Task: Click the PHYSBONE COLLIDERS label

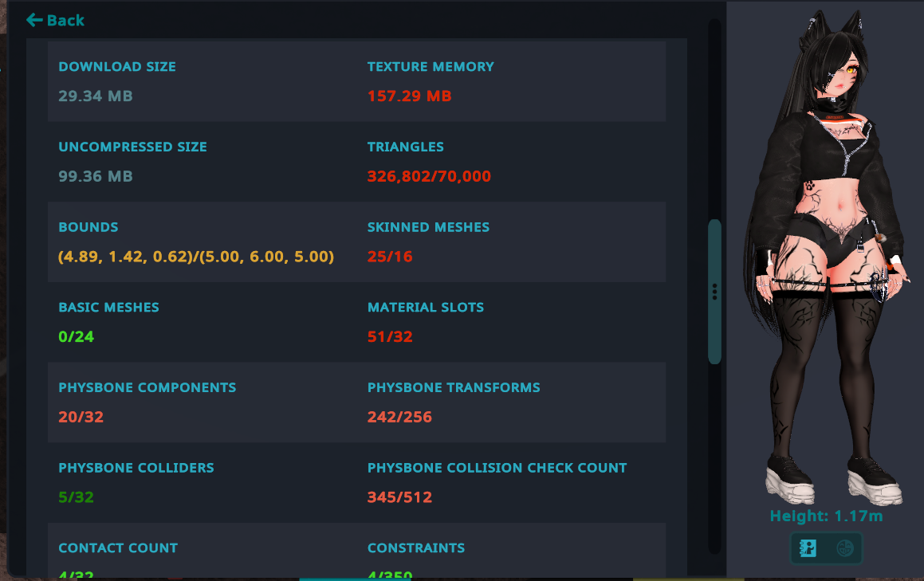Action: (x=136, y=467)
